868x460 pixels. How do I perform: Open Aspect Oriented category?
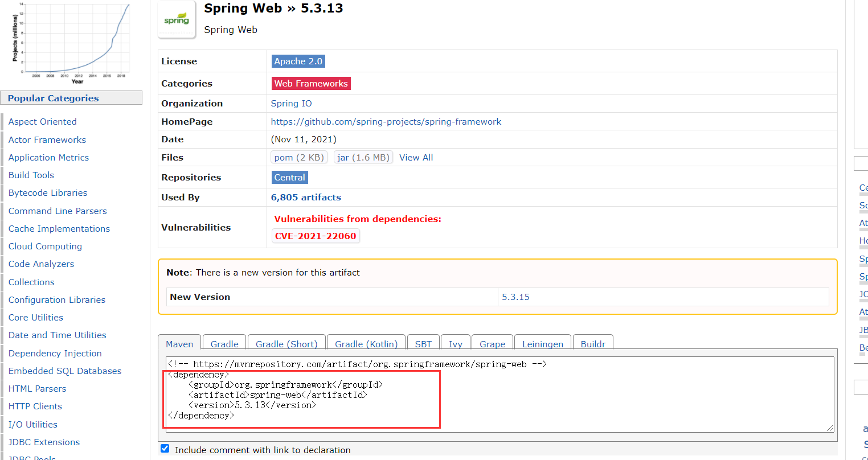42,122
